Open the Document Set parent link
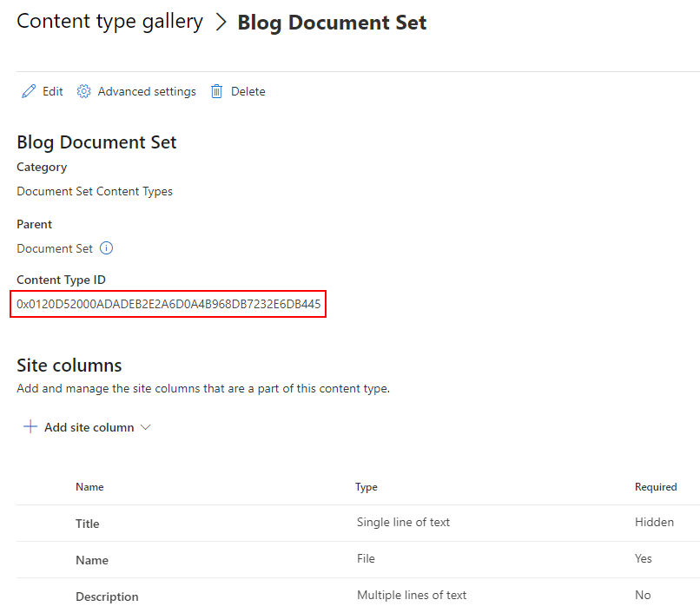Screen dimensions: 700x613 pyautogui.click(x=54, y=248)
